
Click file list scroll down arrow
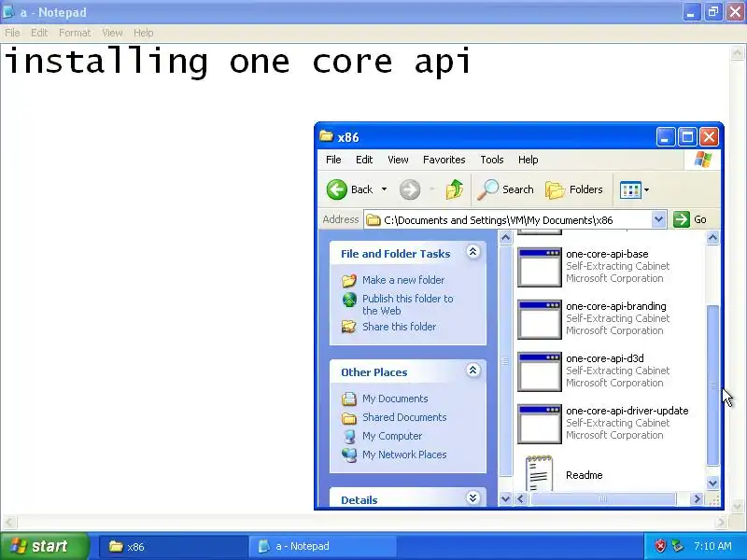(x=712, y=483)
